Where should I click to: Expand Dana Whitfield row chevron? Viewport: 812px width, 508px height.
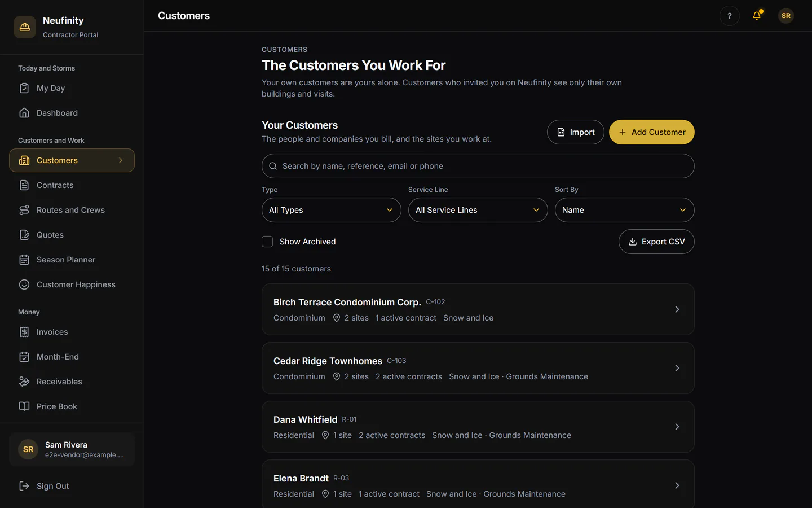pos(677,427)
